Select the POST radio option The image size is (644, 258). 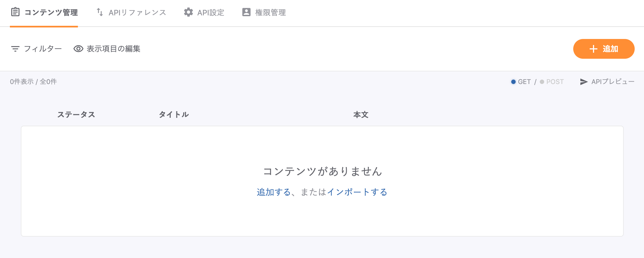click(542, 82)
